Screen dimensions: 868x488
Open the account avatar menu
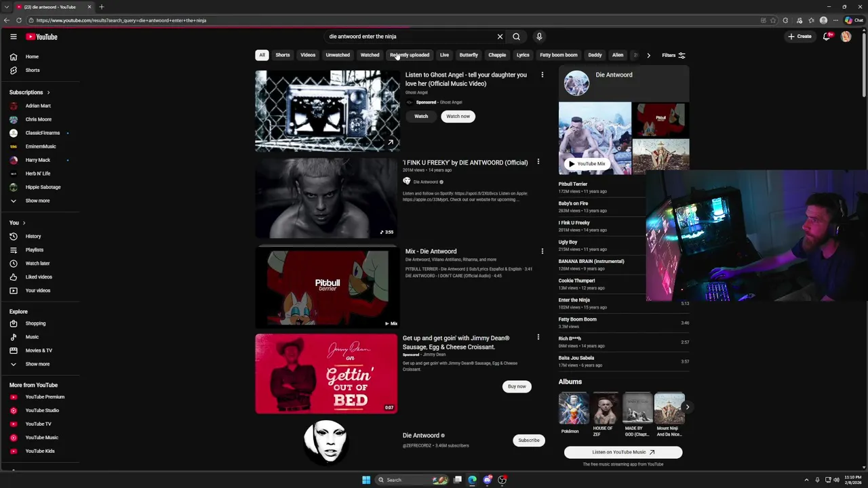(x=846, y=37)
